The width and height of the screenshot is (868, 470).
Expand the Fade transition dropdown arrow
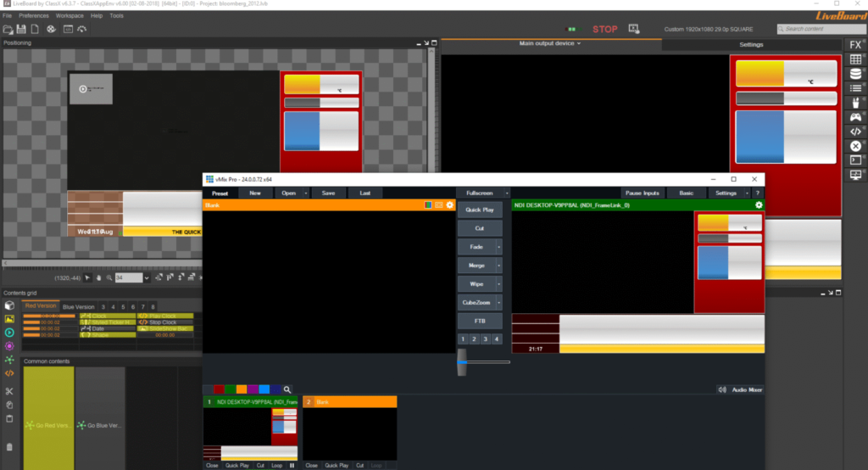tap(498, 247)
